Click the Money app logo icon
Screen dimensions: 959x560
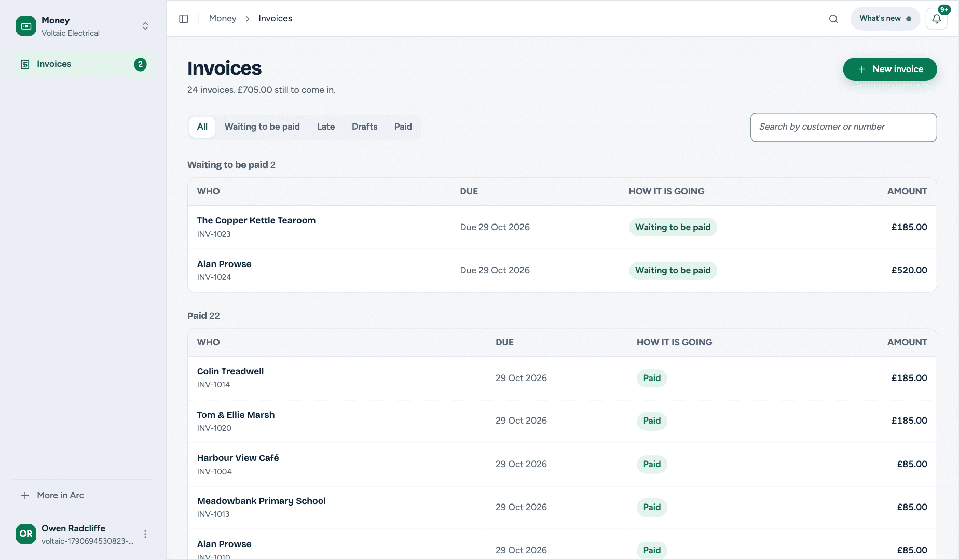coord(26,26)
